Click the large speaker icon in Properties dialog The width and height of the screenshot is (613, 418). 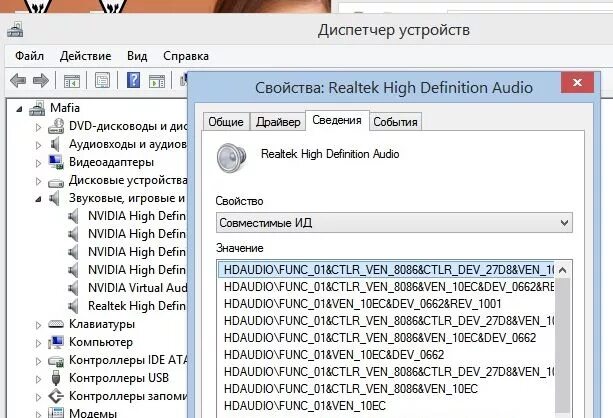(231, 158)
